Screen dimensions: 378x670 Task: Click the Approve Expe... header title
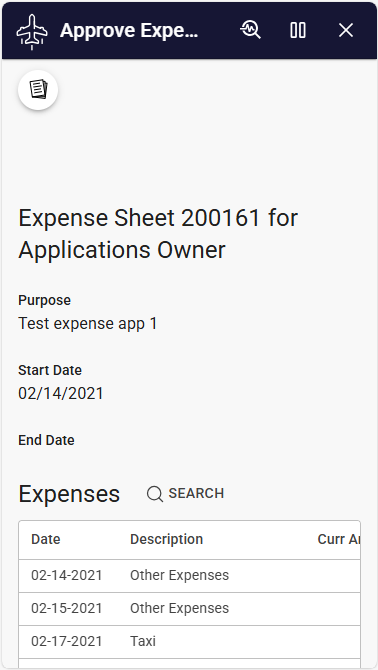tap(129, 31)
